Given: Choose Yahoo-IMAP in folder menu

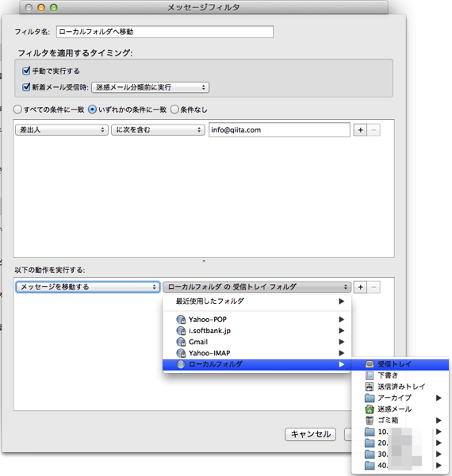Looking at the screenshot, I should (257, 353).
